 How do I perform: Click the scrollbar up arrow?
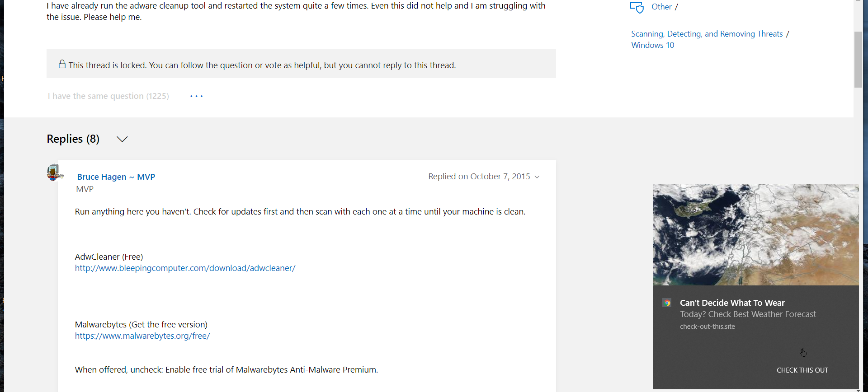[x=858, y=2]
